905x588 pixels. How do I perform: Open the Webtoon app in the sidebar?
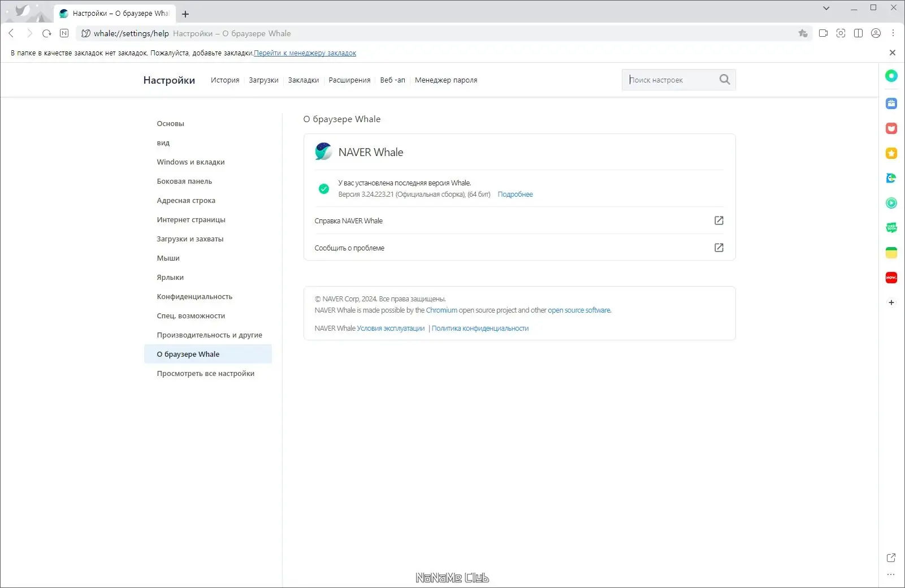pyautogui.click(x=891, y=228)
